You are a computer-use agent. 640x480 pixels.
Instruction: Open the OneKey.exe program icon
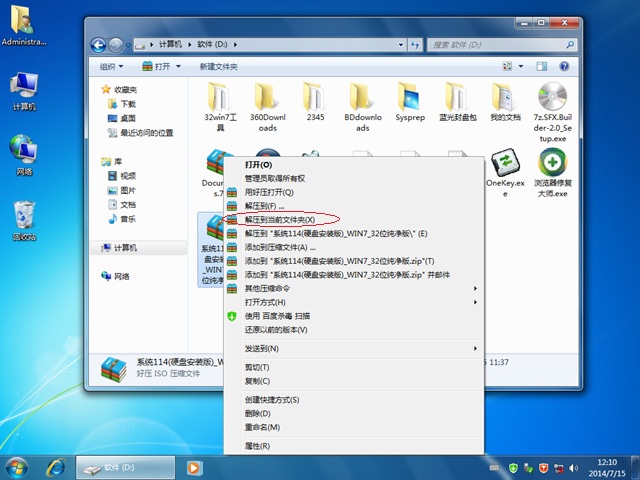click(x=505, y=163)
